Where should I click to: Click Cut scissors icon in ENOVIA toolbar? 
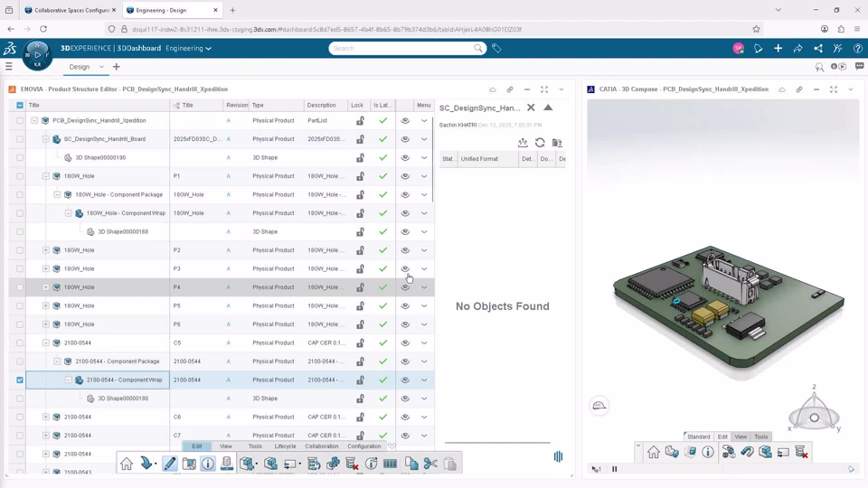click(x=430, y=464)
